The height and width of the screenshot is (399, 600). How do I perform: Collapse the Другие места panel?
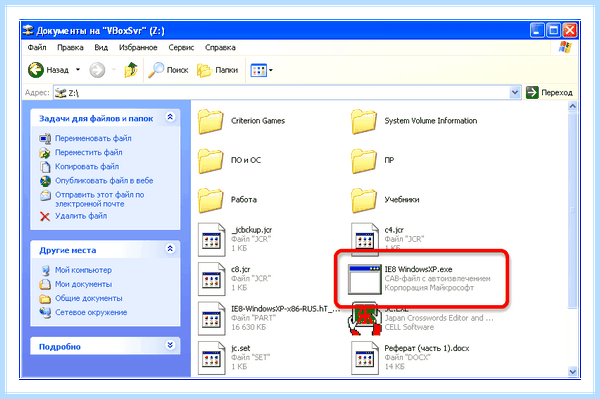[170, 249]
